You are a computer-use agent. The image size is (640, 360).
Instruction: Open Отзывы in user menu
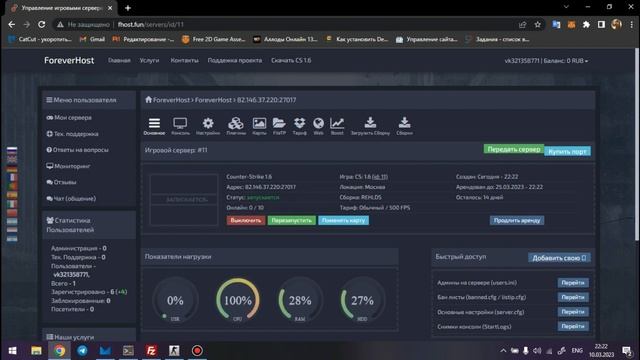point(62,182)
